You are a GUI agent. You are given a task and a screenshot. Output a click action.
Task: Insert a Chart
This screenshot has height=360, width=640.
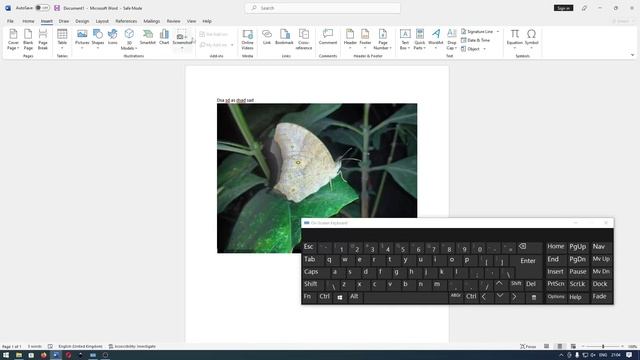point(164,38)
